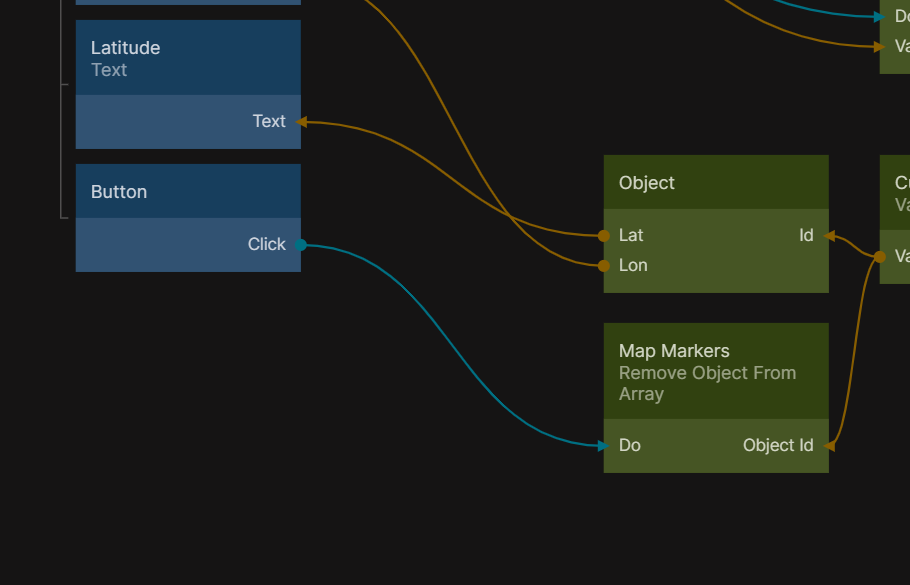The image size is (910, 585).
Task: Click the 'Id' label in Object node
Action: [806, 235]
